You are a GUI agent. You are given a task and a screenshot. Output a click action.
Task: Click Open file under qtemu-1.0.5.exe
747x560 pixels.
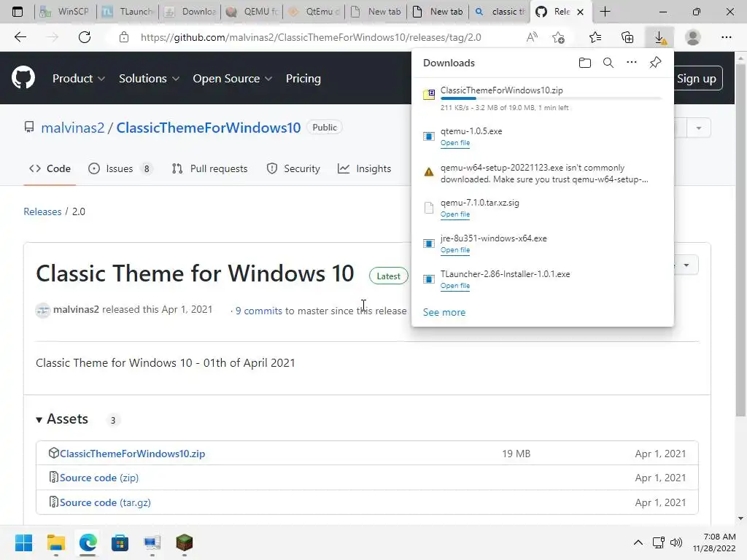tap(455, 143)
